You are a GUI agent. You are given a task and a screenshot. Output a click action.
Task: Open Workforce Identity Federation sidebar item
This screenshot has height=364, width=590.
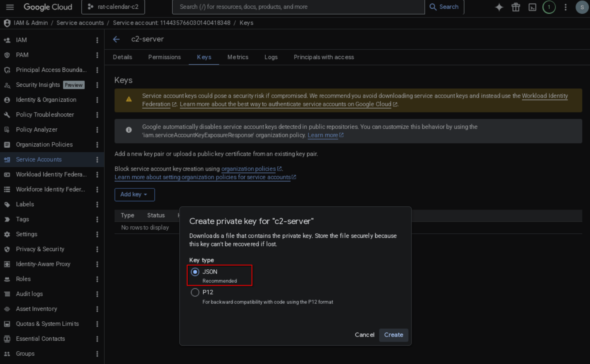tap(50, 190)
